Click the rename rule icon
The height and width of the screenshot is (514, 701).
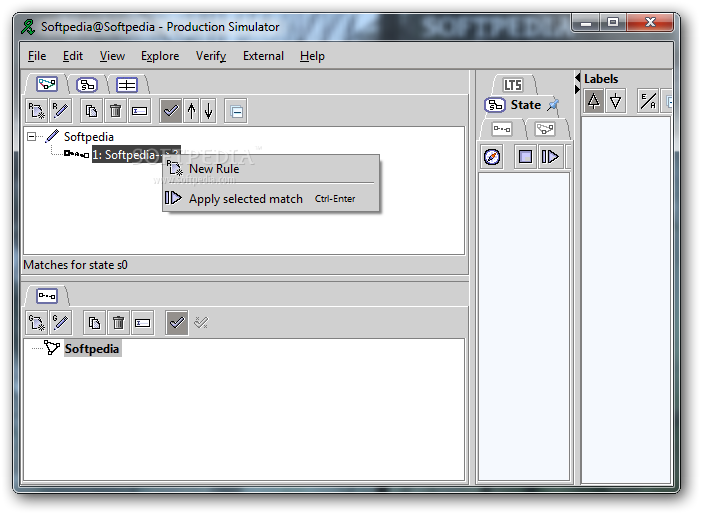click(x=139, y=110)
